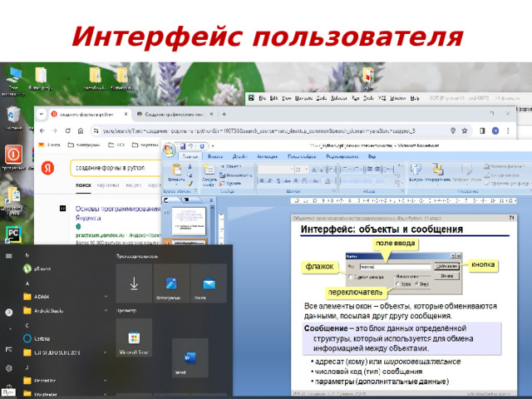Click the lower button in the sample dialog
Viewport: 532px width, 399px height.
(446, 276)
